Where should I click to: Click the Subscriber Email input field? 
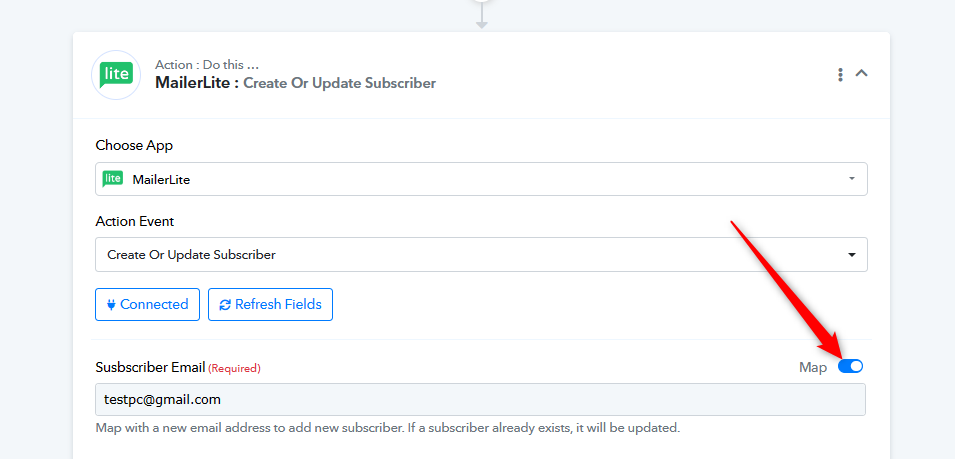[481, 399]
